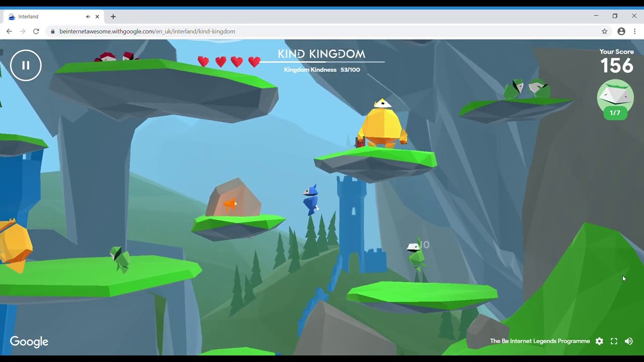The height and width of the screenshot is (362, 644).
Task: Minimize the Chrome window
Action: [x=596, y=16]
